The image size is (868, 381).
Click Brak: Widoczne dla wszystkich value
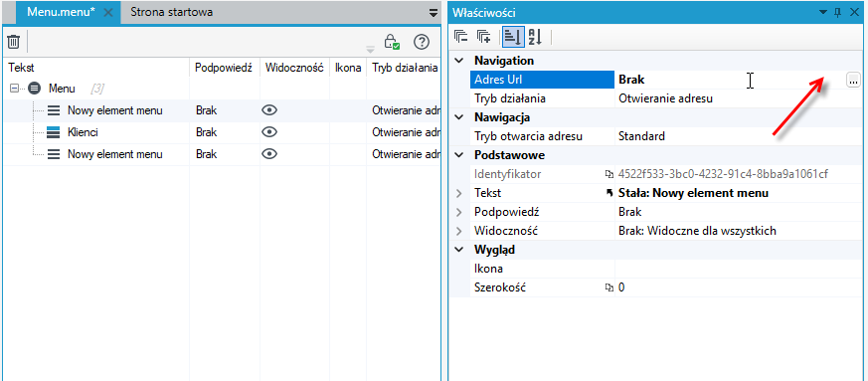(697, 231)
